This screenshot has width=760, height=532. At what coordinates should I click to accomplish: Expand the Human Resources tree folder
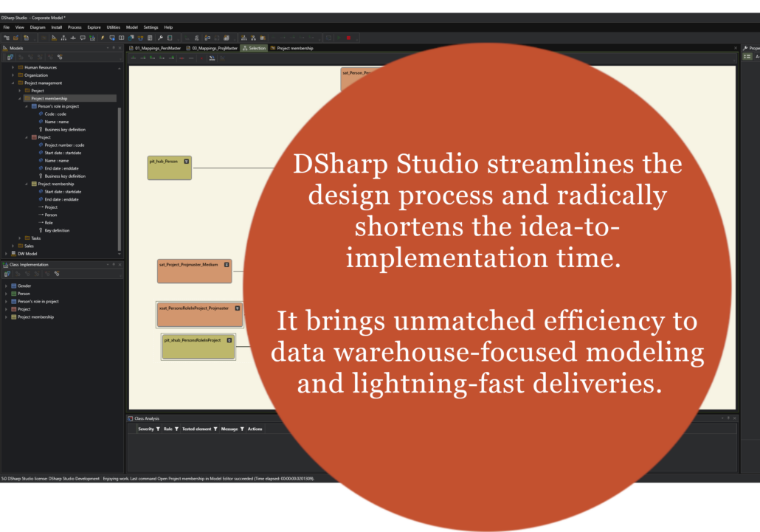coord(13,67)
